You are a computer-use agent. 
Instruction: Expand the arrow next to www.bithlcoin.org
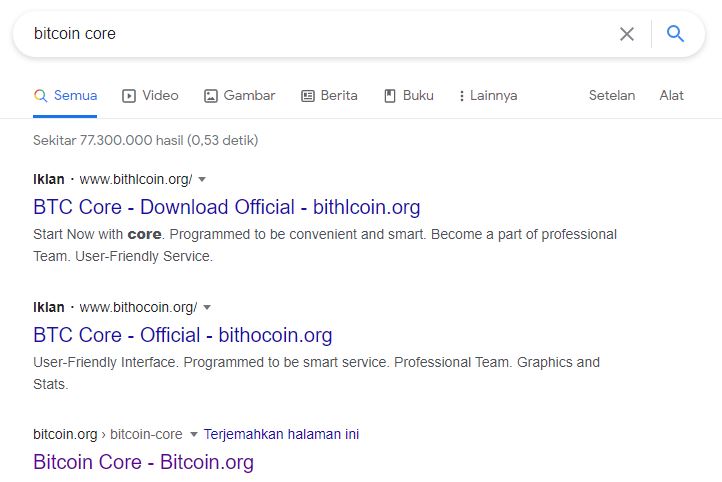202,180
